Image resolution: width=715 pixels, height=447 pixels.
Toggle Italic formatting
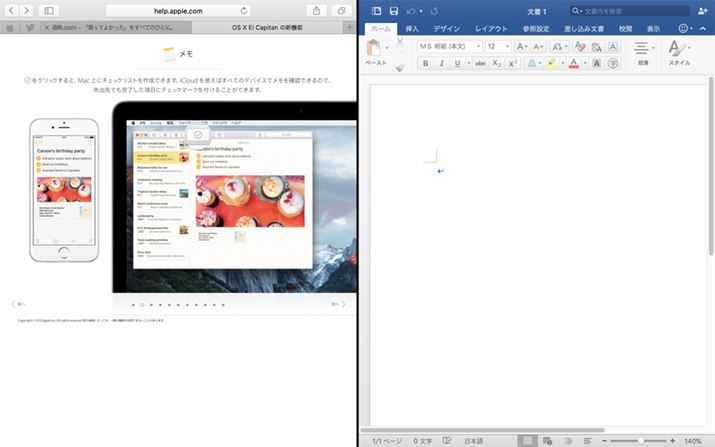click(x=441, y=63)
